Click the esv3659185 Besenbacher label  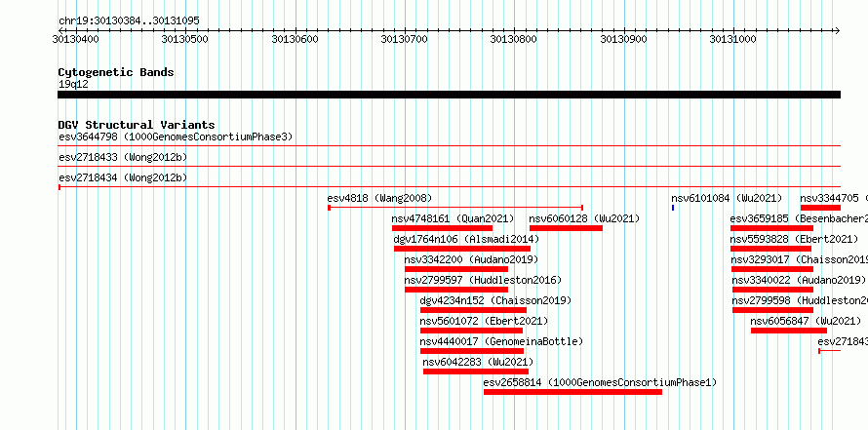(799, 218)
